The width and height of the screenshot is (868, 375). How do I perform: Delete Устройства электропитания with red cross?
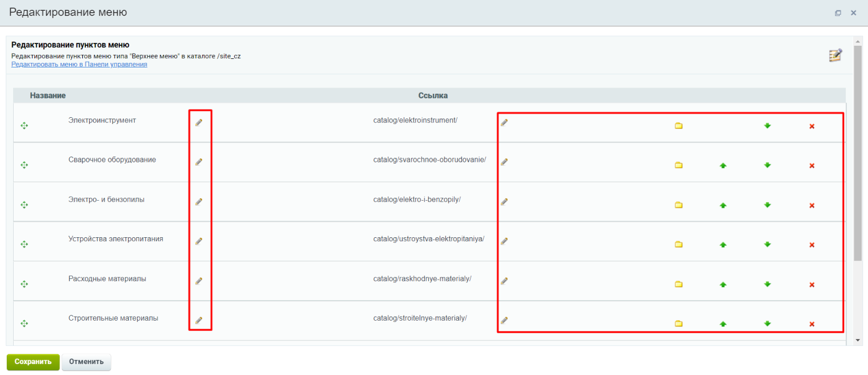pyautogui.click(x=811, y=245)
